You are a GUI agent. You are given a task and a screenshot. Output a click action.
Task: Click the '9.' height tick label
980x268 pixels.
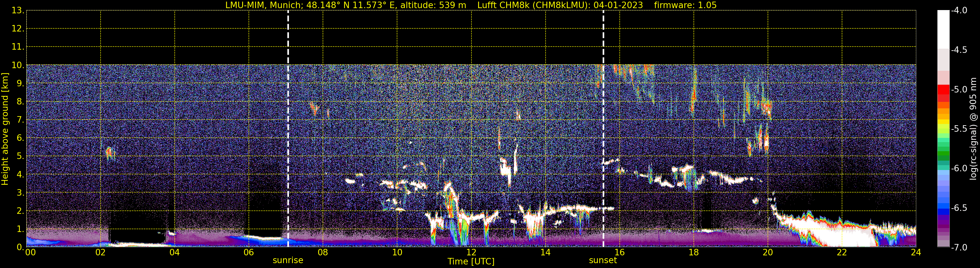click(20, 83)
